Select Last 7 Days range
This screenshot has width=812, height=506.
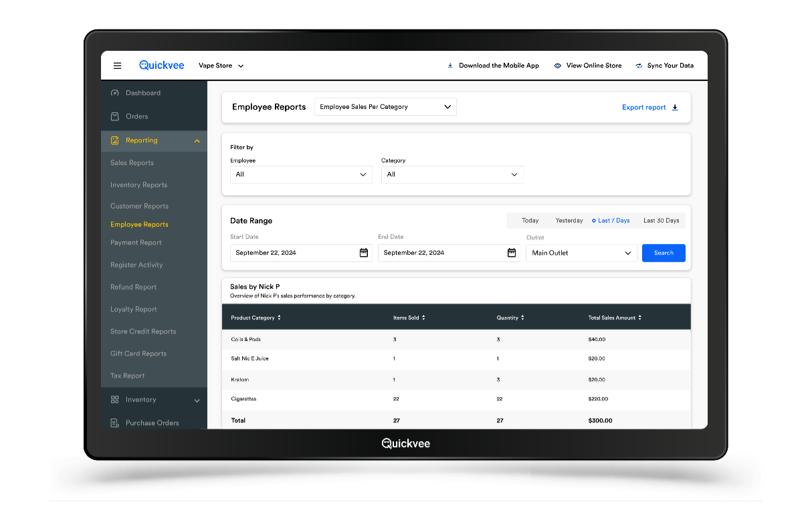611,221
